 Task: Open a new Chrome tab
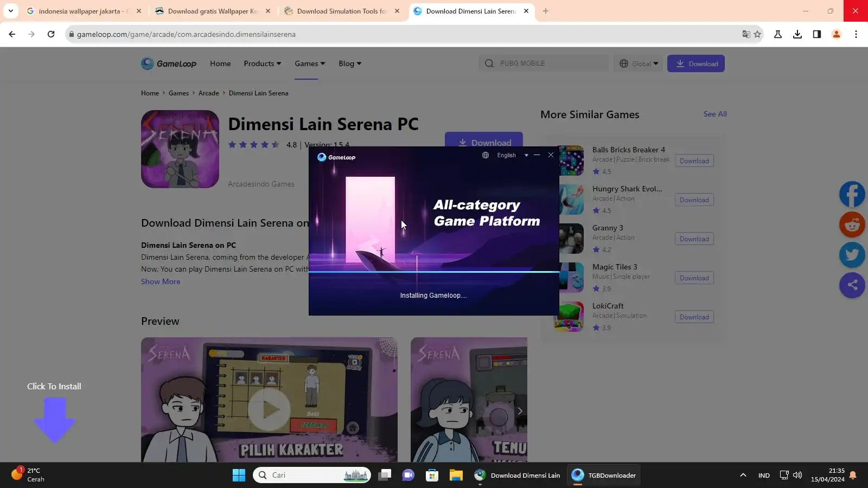coord(546,11)
